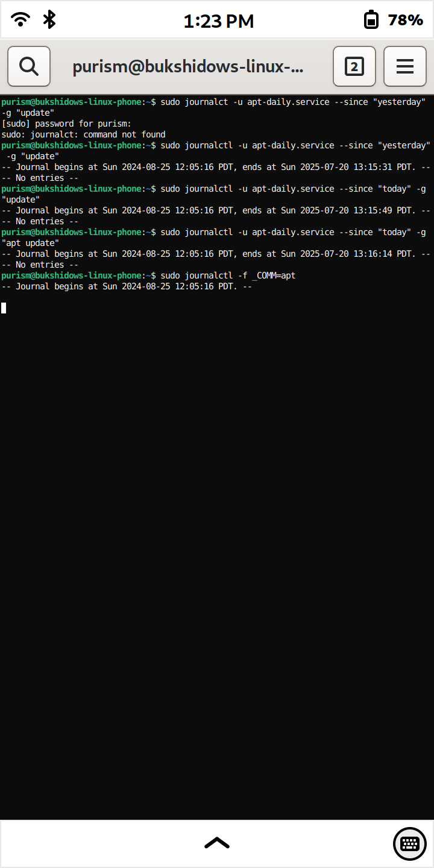Click the '[sudo] password for purism:' line
Screen dimensions: 434x868
(x=66, y=124)
